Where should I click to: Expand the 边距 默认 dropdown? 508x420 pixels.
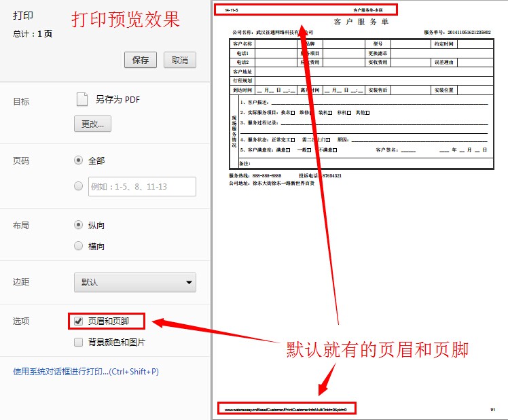tap(134, 282)
